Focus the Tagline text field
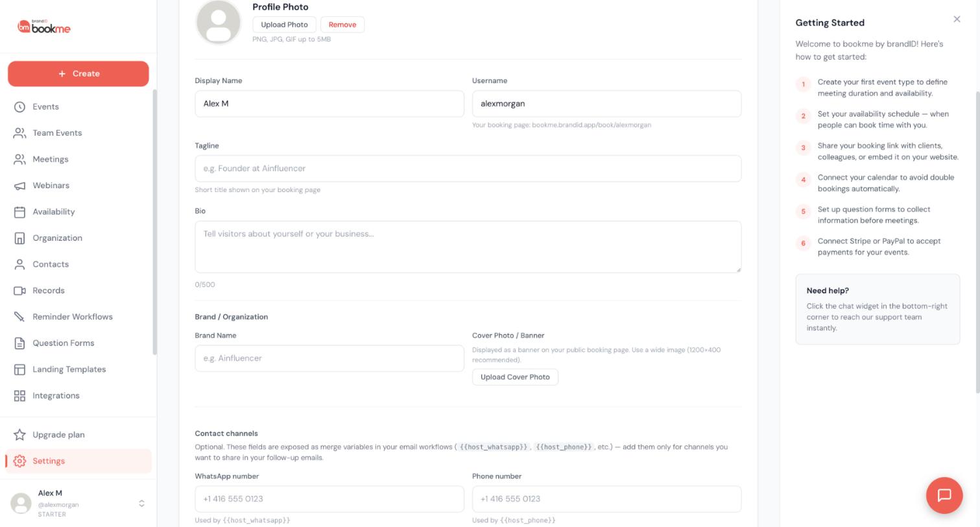The height and width of the screenshot is (527, 980). [468, 169]
